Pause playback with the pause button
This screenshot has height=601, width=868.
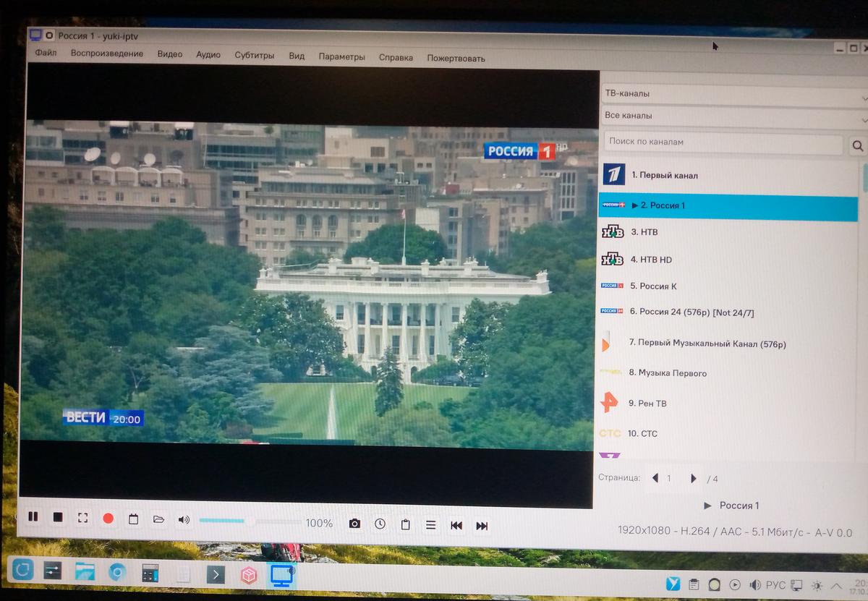pyautogui.click(x=33, y=517)
